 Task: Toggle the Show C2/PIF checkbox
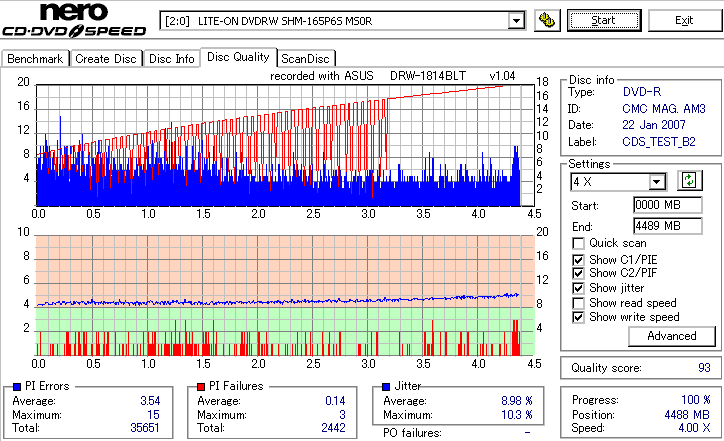(x=578, y=273)
